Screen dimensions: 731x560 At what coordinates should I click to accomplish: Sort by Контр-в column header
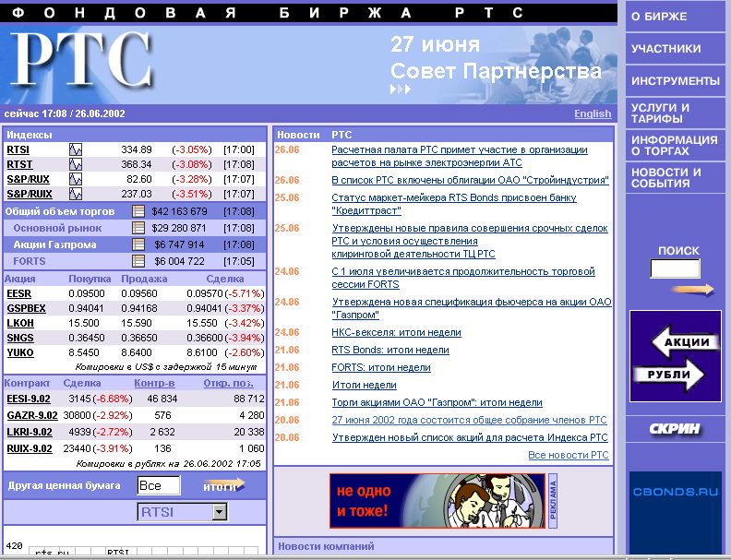(x=154, y=383)
